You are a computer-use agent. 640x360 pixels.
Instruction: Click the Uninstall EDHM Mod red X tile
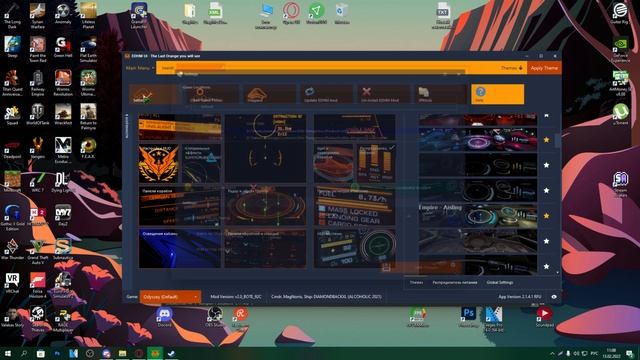(x=384, y=94)
